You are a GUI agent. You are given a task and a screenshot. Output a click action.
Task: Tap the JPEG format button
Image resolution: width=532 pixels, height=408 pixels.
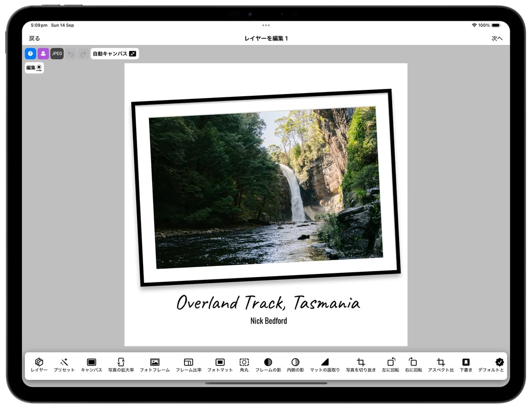click(x=57, y=54)
